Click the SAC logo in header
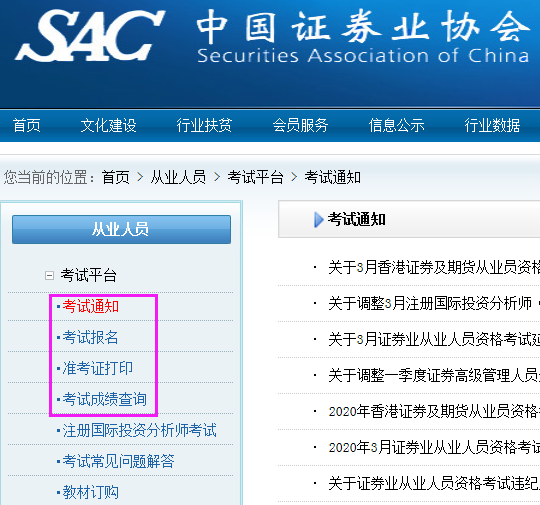Image resolution: width=540 pixels, height=505 pixels. click(x=90, y=36)
